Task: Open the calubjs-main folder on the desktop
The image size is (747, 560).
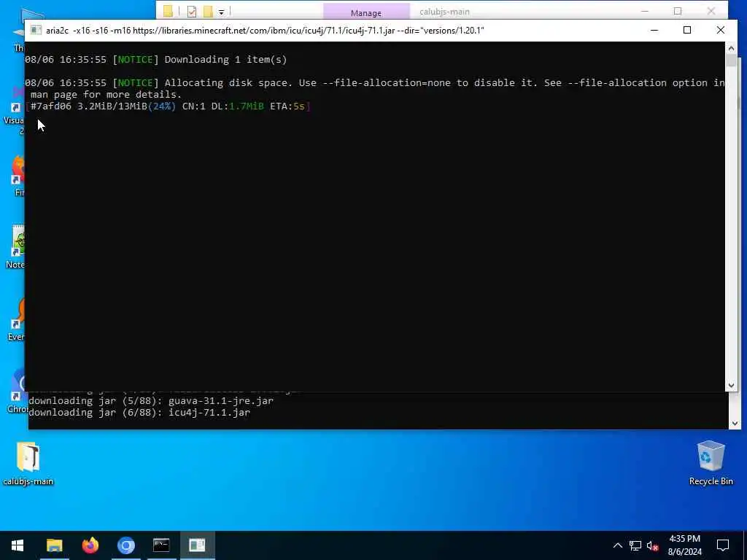Action: click(28, 463)
